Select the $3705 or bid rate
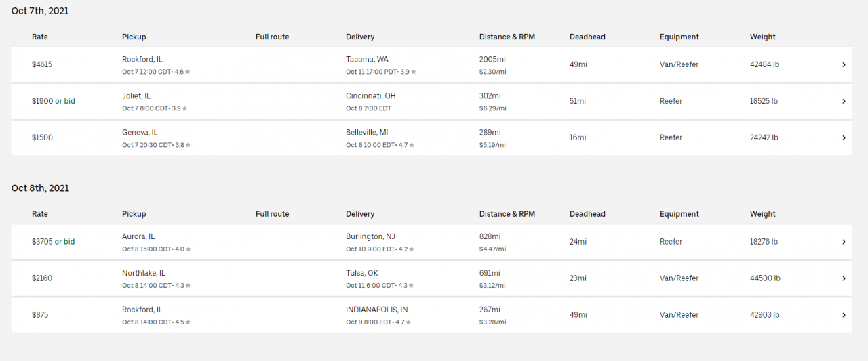 [x=54, y=242]
